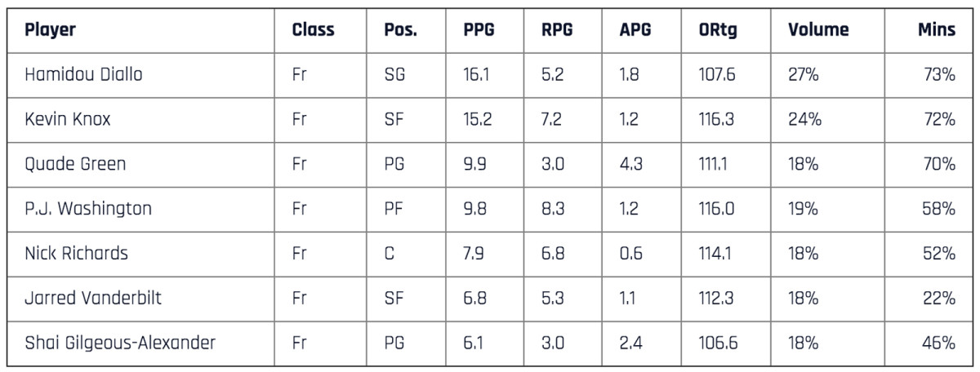This screenshot has height=372, width=980.
Task: Select Hamidou Diallo's 16.1 PPG cell
Action: click(477, 75)
